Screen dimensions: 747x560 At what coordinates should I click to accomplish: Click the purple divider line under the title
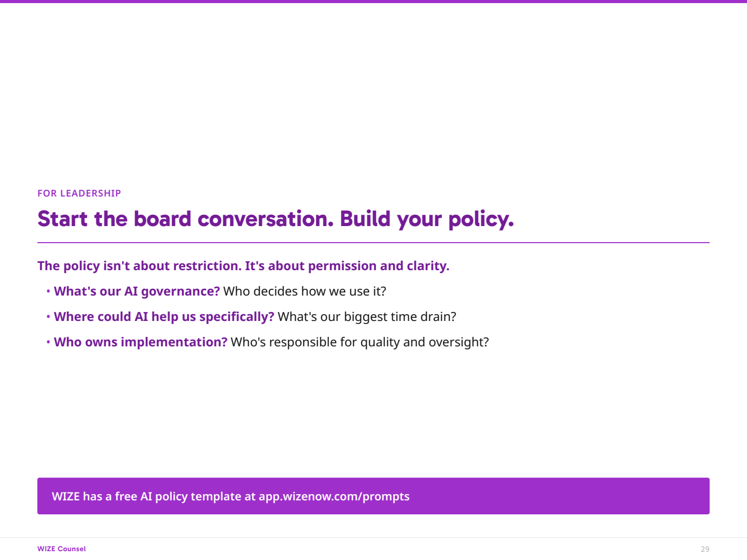(x=374, y=242)
